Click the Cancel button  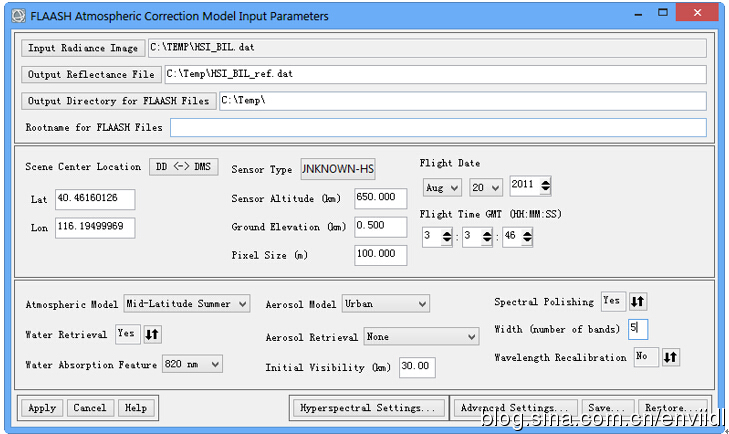tap(90, 408)
